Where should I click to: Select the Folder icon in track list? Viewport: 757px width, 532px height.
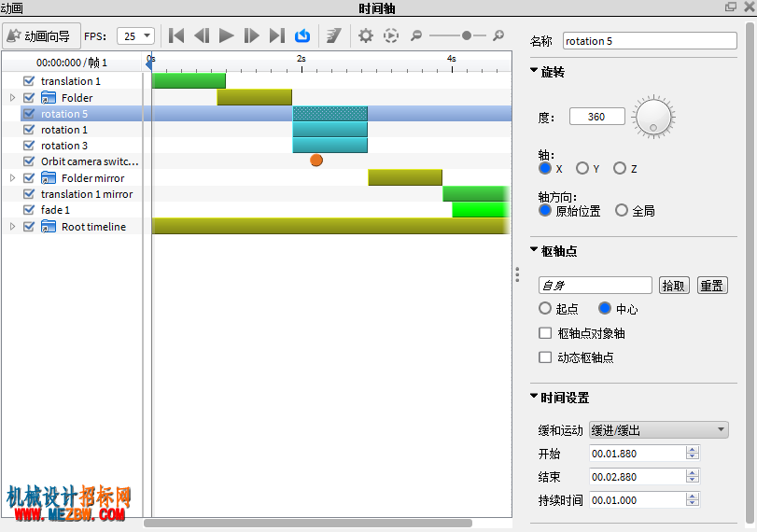49,97
